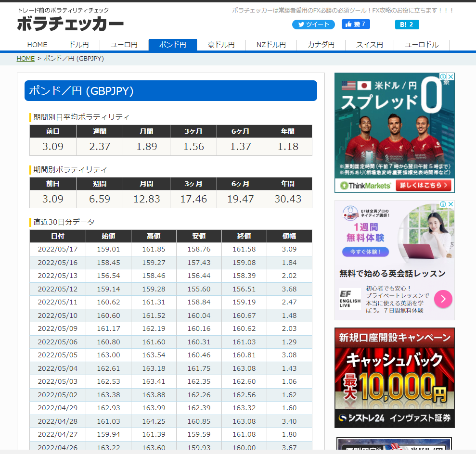Open the キャッシュバック campaign banner
This screenshot has width=476, height=454.
coord(394,378)
